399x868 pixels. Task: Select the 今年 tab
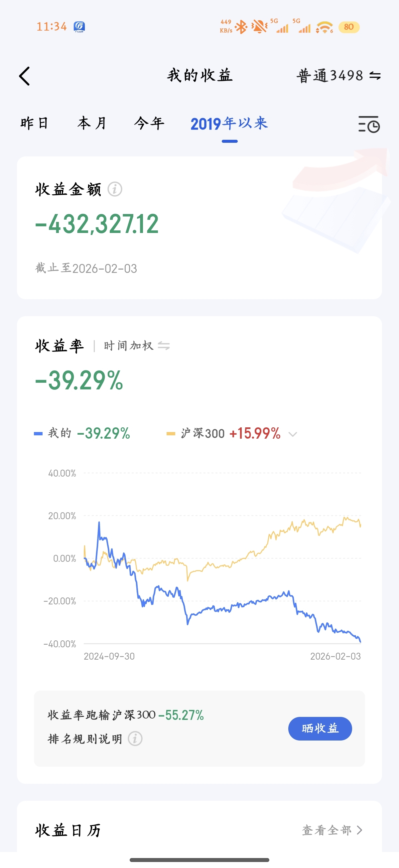[149, 123]
